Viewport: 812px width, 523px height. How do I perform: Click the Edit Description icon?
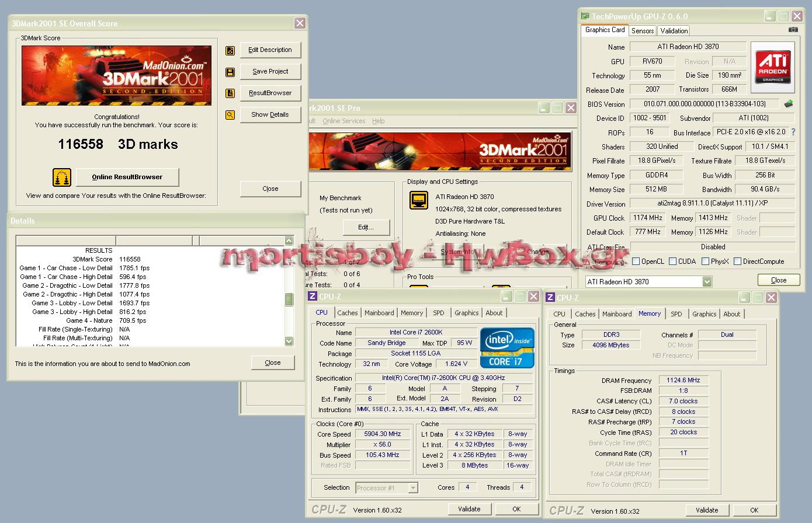click(x=230, y=51)
